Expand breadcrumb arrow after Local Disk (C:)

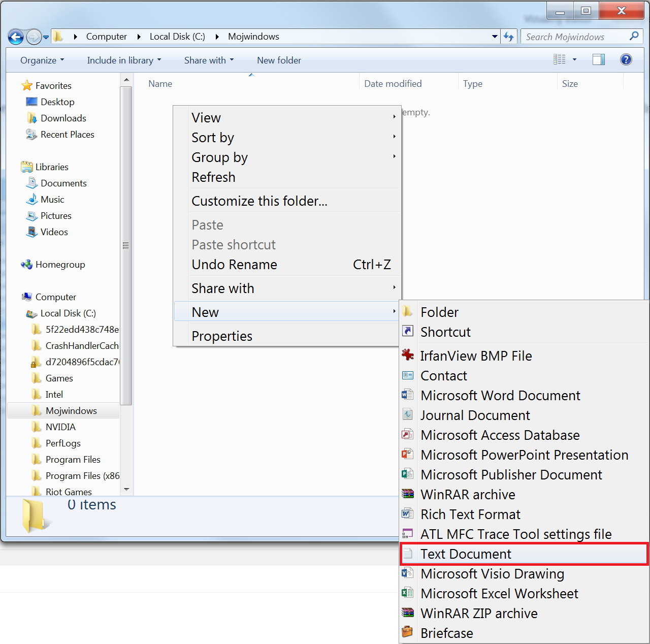217,37
